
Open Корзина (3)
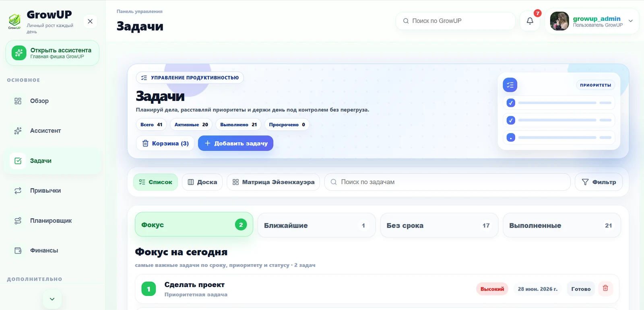tap(165, 144)
